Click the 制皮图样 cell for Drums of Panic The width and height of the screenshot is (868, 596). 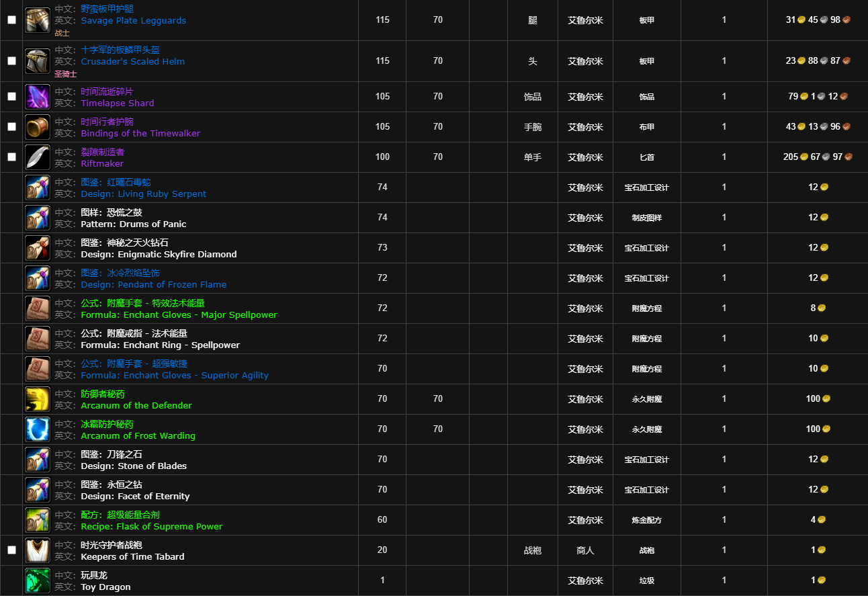click(647, 218)
